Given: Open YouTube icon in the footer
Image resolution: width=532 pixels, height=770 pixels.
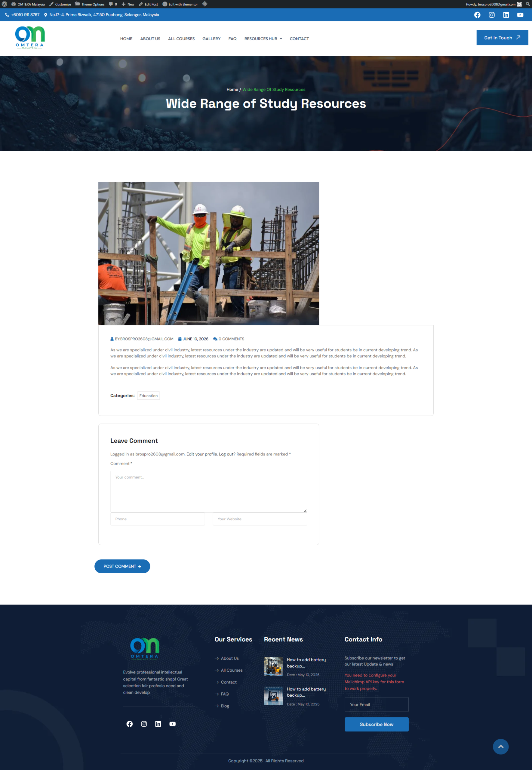Looking at the screenshot, I should (173, 724).
